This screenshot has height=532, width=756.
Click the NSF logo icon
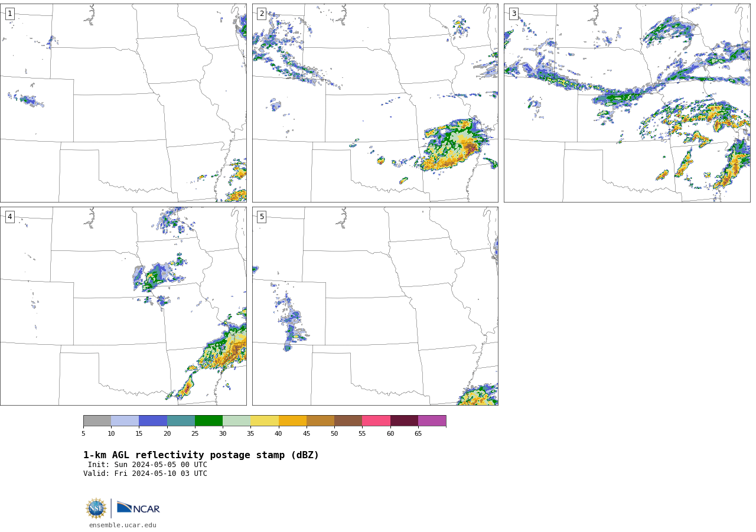(x=96, y=508)
